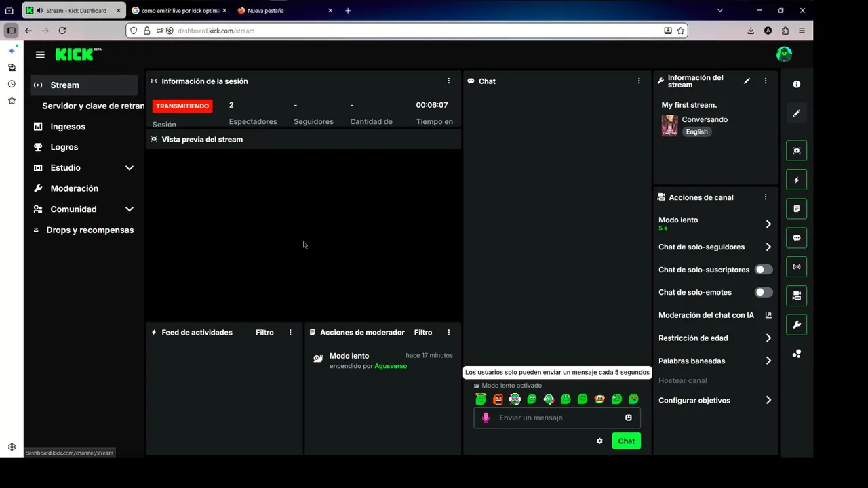868x488 pixels.
Task: Click the English language tag
Action: (696, 132)
